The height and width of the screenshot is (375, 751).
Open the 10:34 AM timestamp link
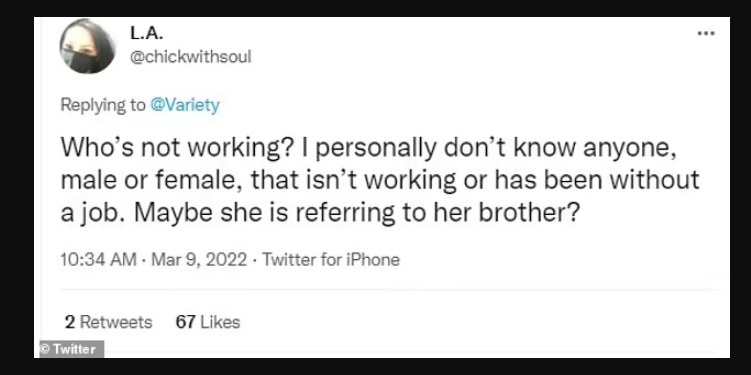coord(99,260)
